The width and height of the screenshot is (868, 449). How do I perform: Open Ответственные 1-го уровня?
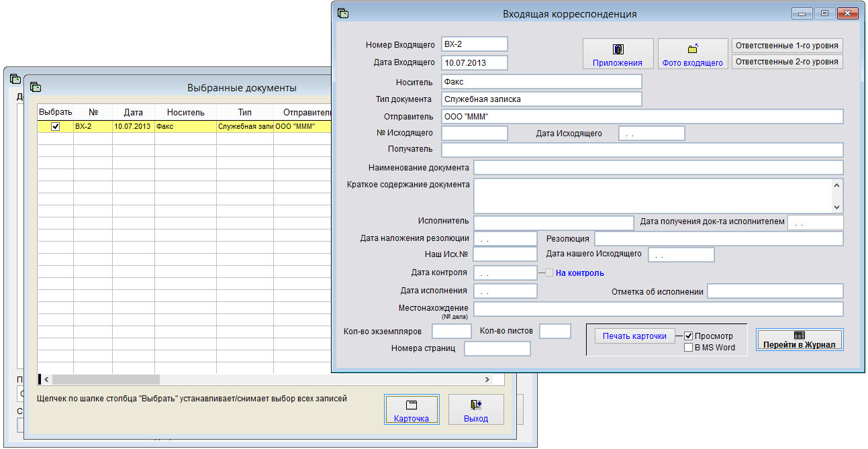click(787, 46)
